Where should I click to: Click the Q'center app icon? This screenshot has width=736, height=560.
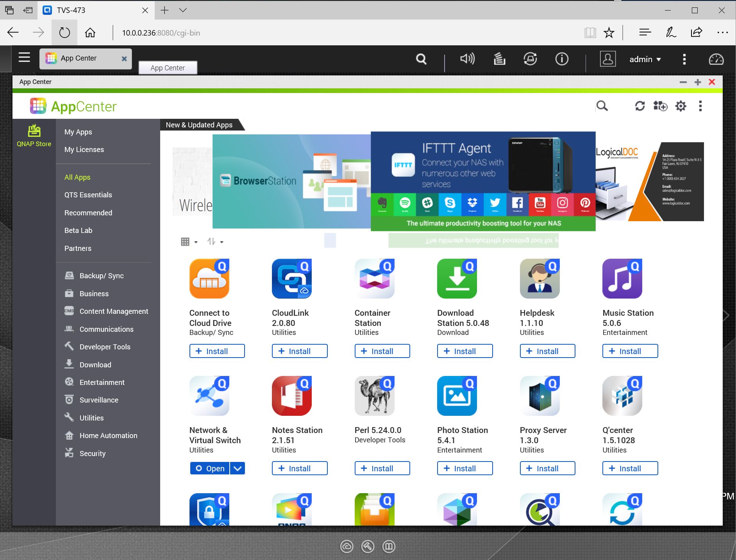pyautogui.click(x=622, y=396)
